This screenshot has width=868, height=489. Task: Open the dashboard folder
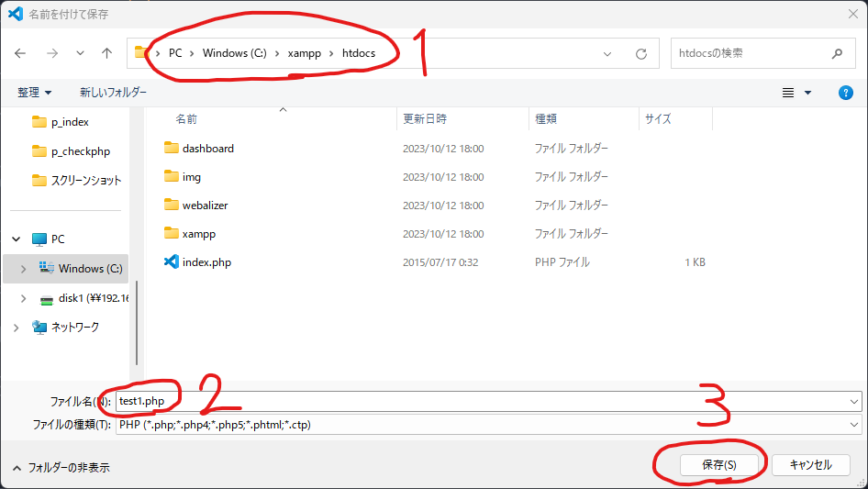coord(207,149)
